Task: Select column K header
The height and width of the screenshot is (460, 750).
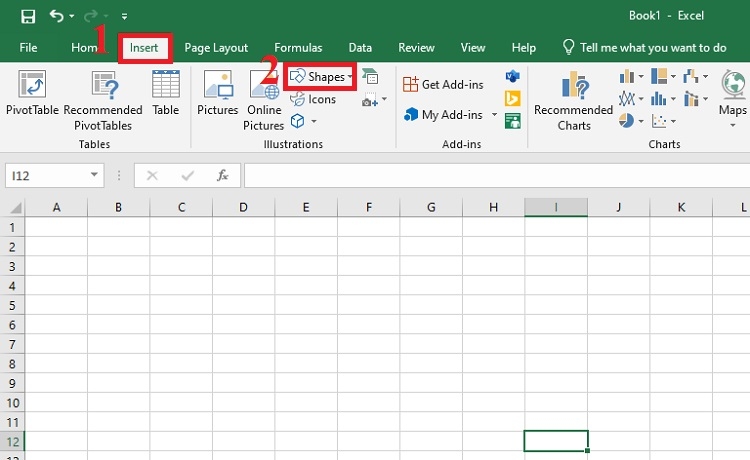Action: click(x=681, y=208)
